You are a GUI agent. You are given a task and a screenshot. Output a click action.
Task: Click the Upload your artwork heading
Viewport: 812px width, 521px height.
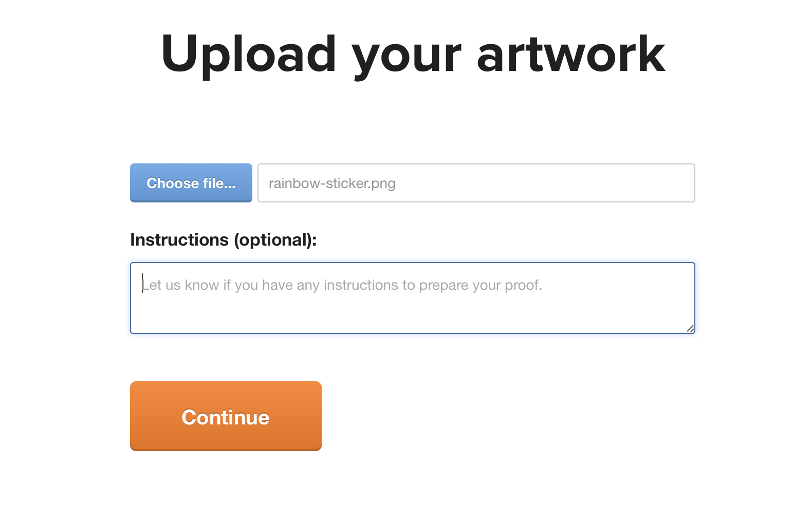click(x=412, y=54)
